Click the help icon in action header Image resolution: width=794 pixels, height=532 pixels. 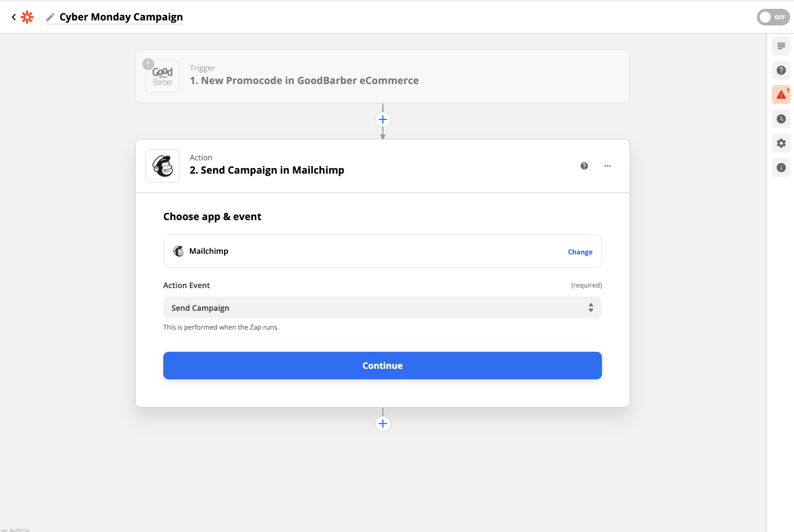point(584,166)
